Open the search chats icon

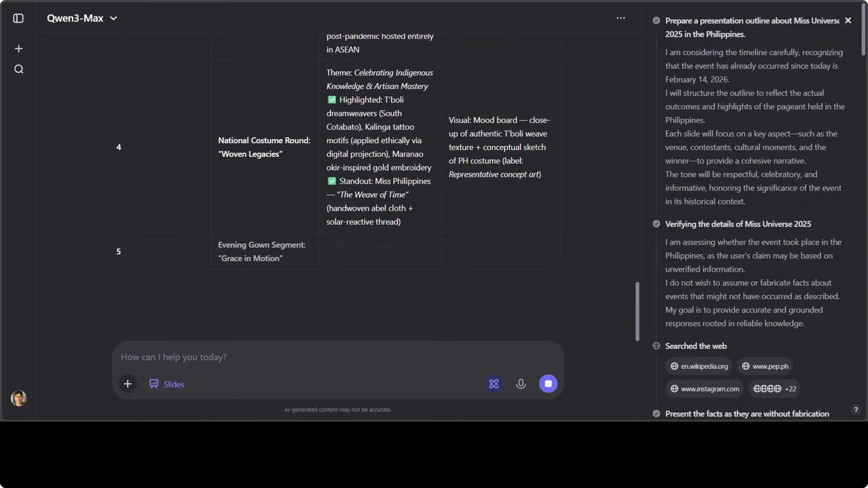click(x=19, y=69)
